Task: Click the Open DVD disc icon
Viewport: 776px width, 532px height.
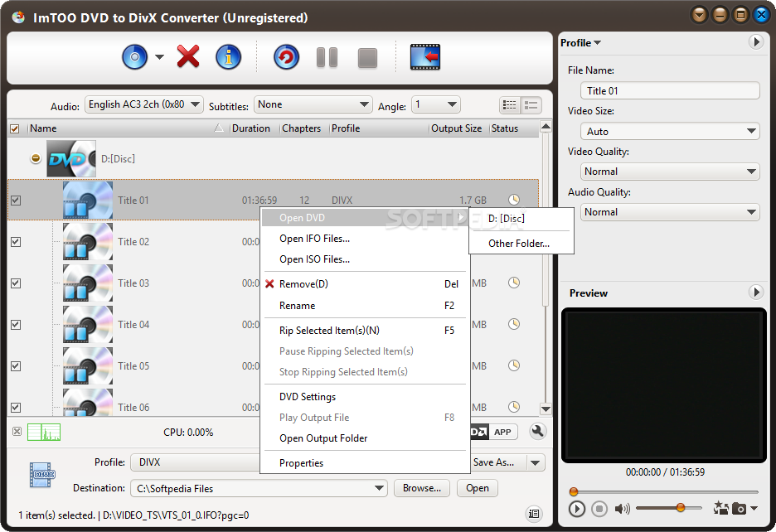Action: coord(134,57)
